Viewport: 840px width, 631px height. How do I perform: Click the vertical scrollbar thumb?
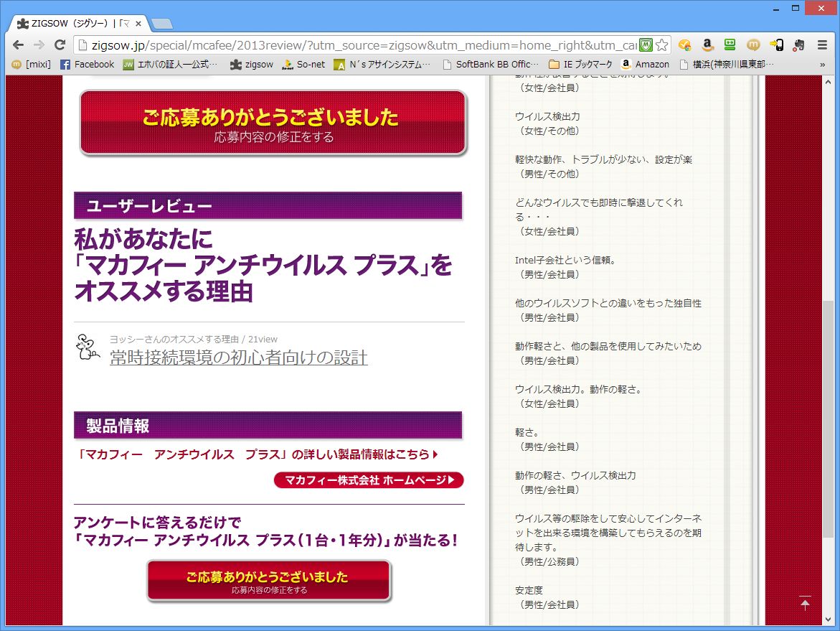tap(829, 419)
